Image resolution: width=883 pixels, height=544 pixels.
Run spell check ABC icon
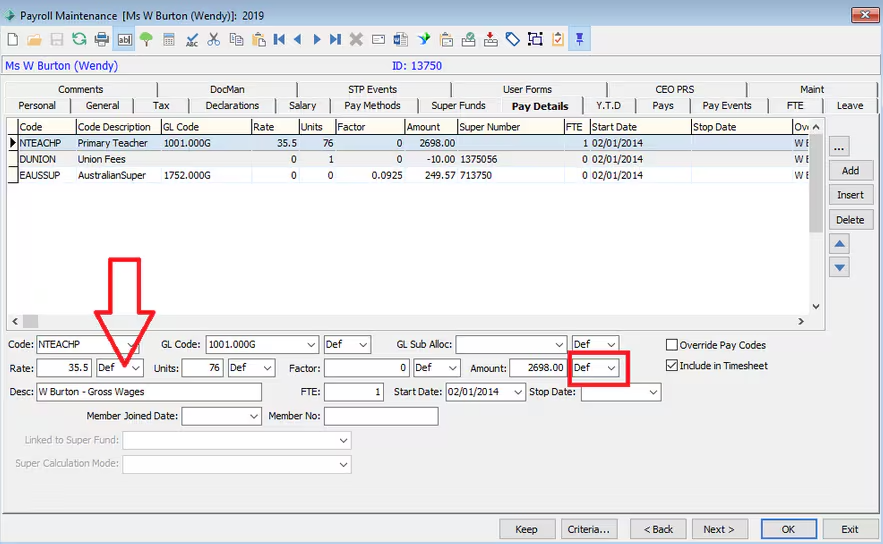(x=191, y=39)
